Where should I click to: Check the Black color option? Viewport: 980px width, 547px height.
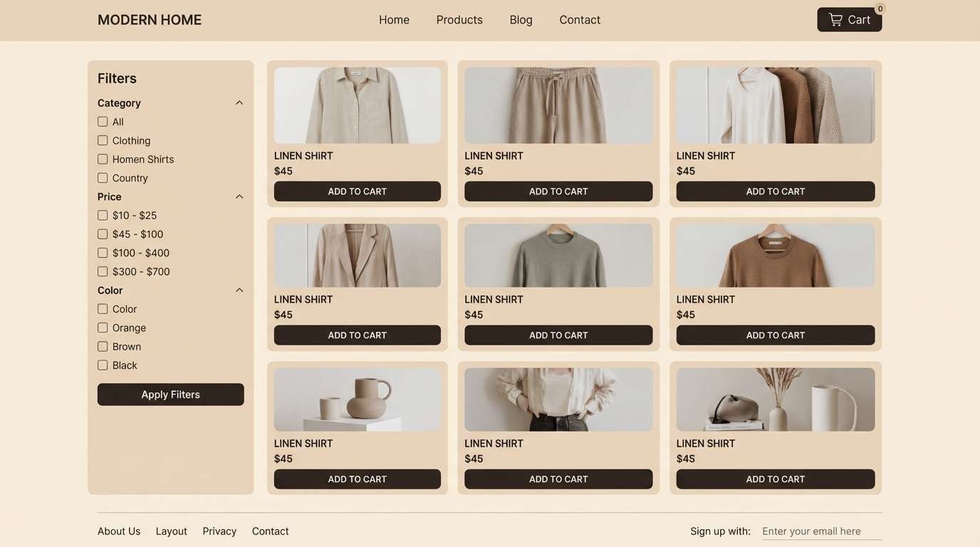point(103,364)
